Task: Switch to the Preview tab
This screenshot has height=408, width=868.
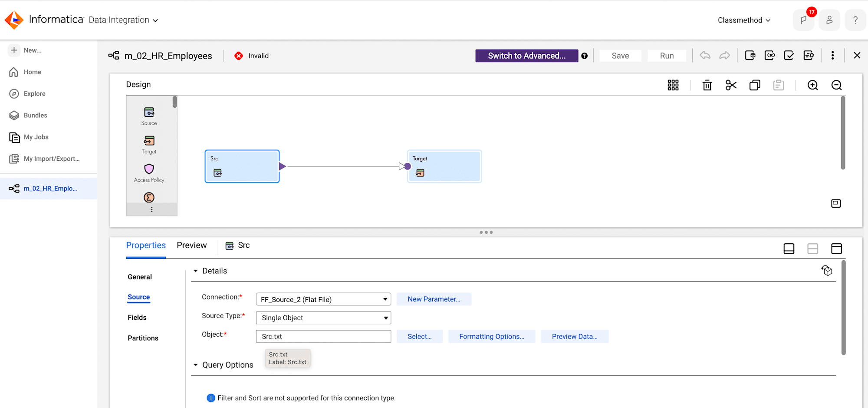Action: 192,245
